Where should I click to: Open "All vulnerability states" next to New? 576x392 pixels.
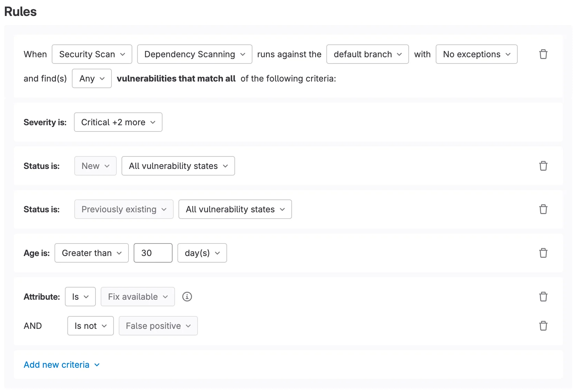pyautogui.click(x=178, y=166)
